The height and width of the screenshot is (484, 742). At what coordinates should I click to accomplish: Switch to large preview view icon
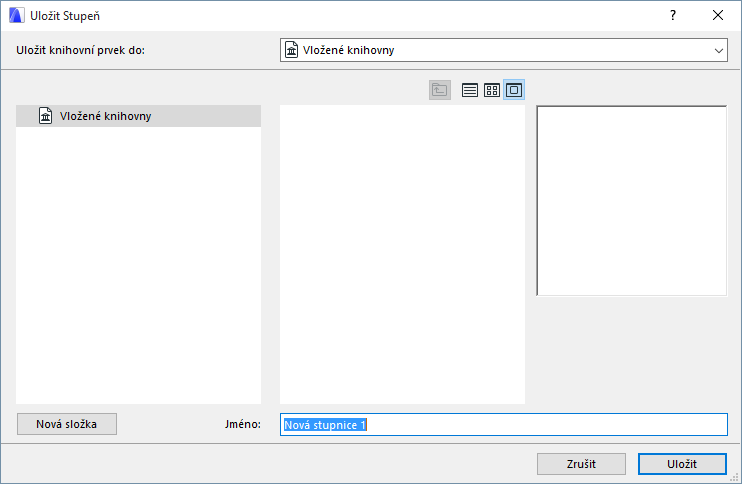pyautogui.click(x=514, y=90)
